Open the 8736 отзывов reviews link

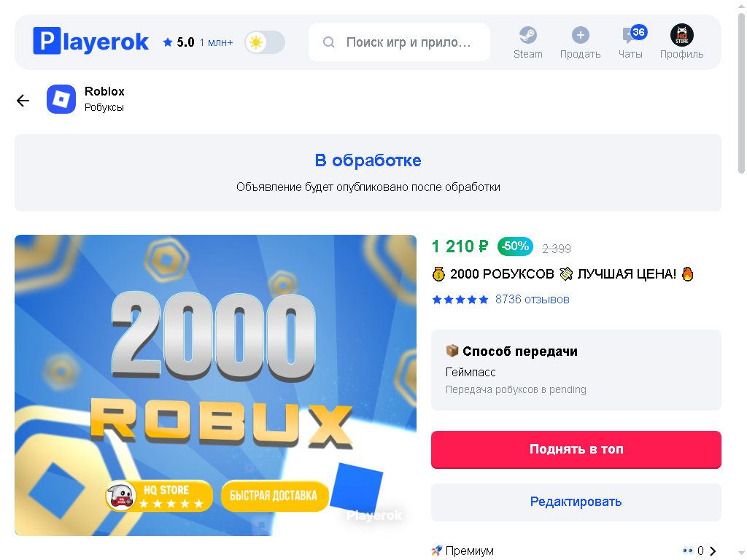point(532,300)
